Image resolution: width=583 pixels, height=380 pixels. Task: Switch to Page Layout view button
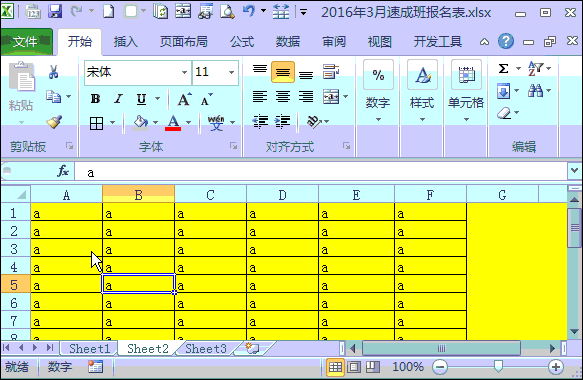coord(354,367)
